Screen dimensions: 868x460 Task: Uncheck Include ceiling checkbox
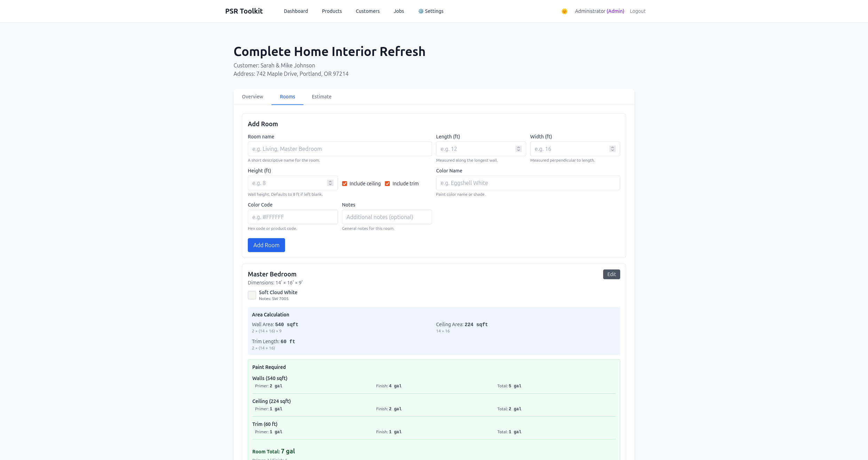point(345,184)
